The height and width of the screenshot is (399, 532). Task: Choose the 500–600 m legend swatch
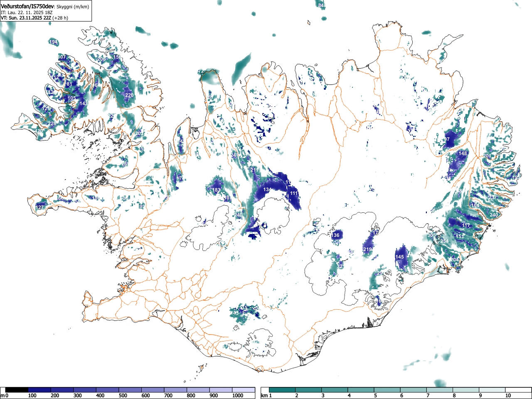tap(130, 390)
